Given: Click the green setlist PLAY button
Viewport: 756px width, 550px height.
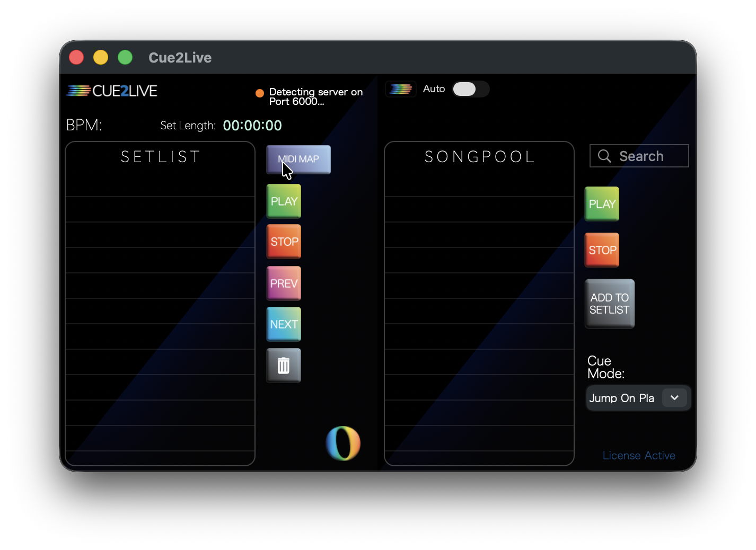Looking at the screenshot, I should click(284, 201).
